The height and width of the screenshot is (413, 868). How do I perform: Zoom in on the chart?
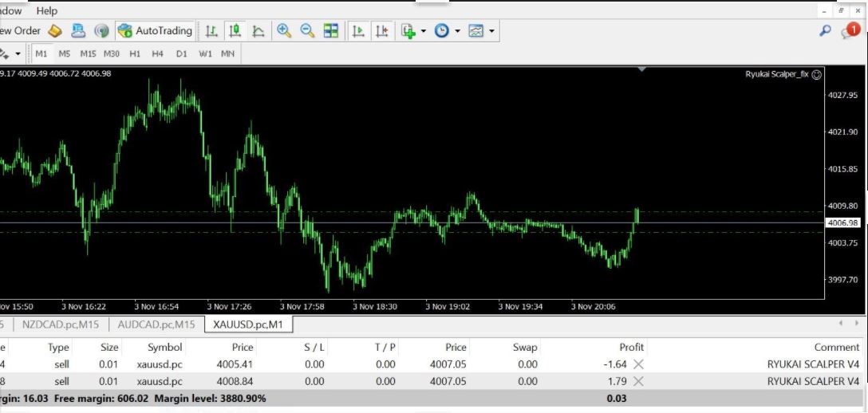pyautogui.click(x=283, y=31)
